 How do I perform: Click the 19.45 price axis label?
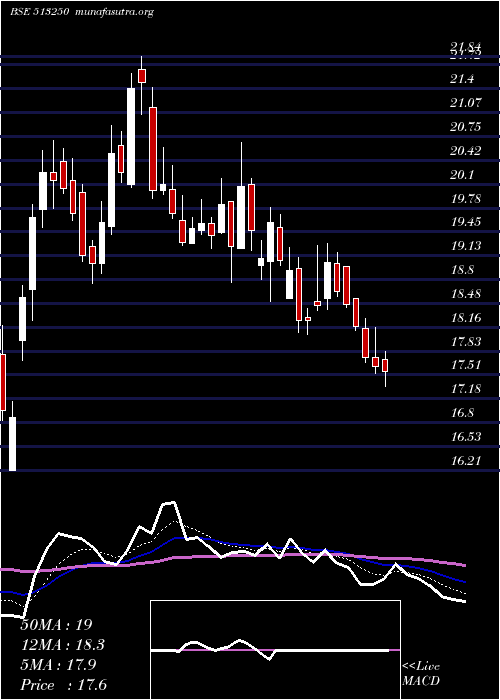[466, 222]
